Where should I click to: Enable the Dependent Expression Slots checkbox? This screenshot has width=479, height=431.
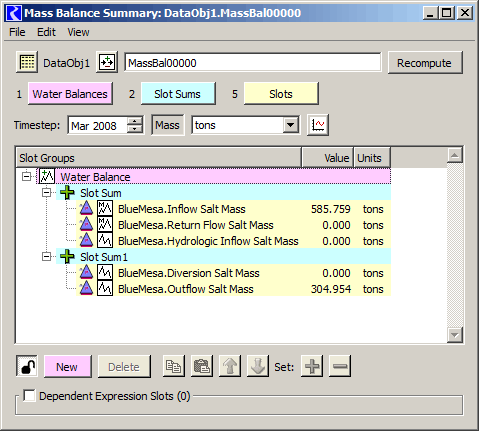pos(29,396)
